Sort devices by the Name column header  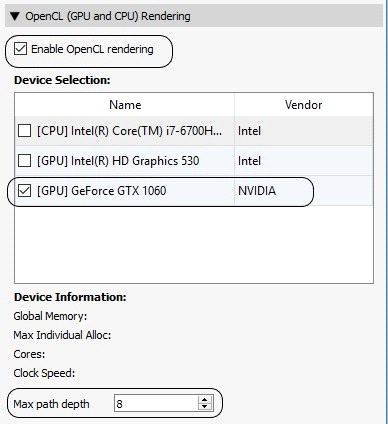(x=125, y=105)
